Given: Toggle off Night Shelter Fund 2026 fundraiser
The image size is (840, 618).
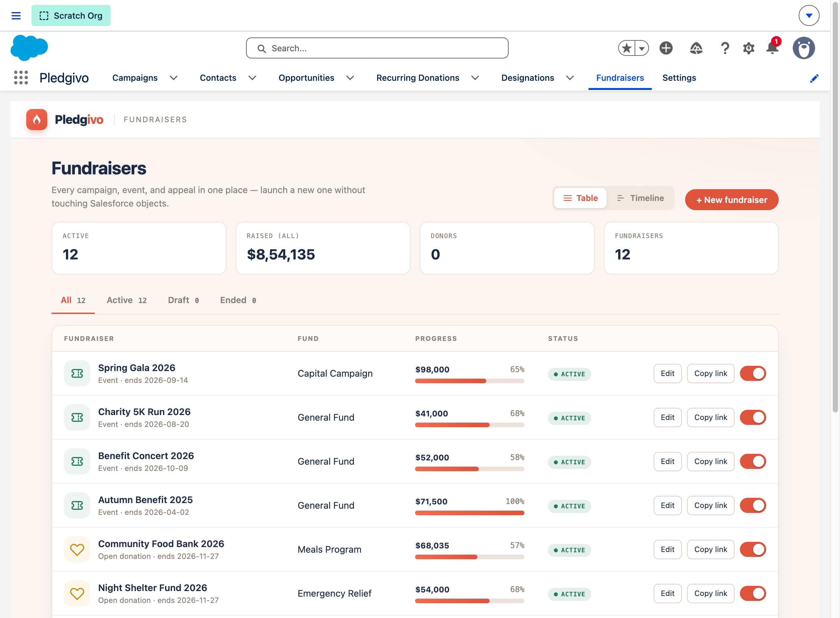Looking at the screenshot, I should (x=753, y=593).
